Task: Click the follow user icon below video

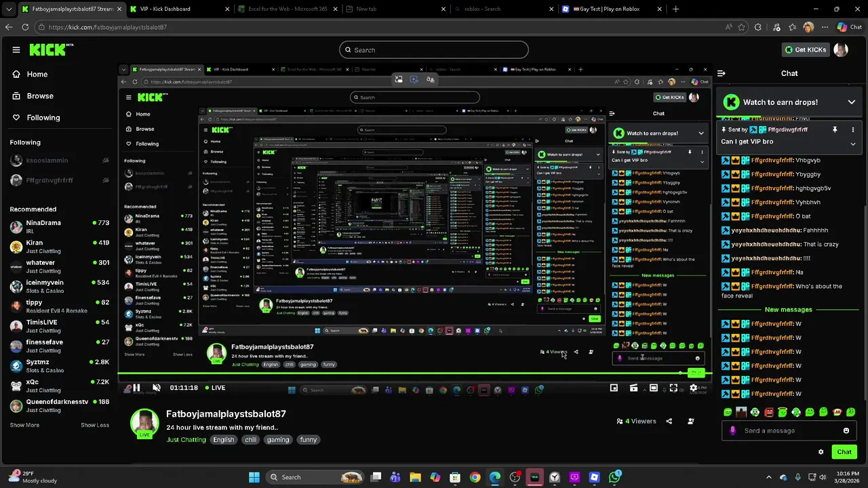Action: point(690,421)
